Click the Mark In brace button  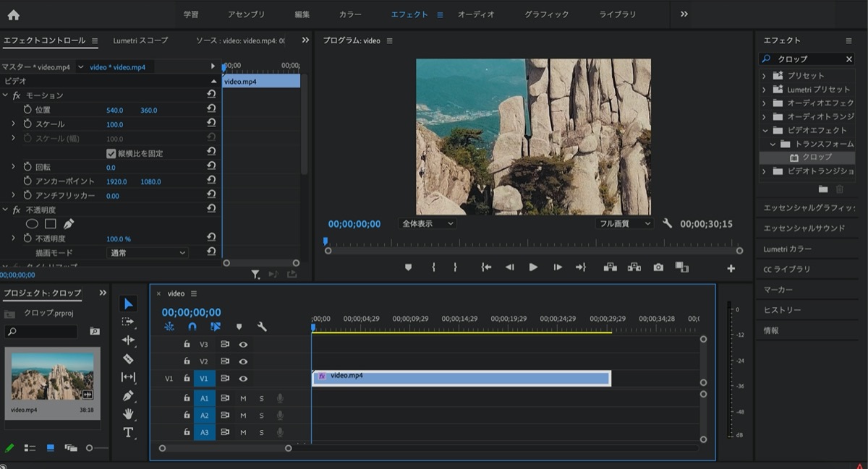433,267
